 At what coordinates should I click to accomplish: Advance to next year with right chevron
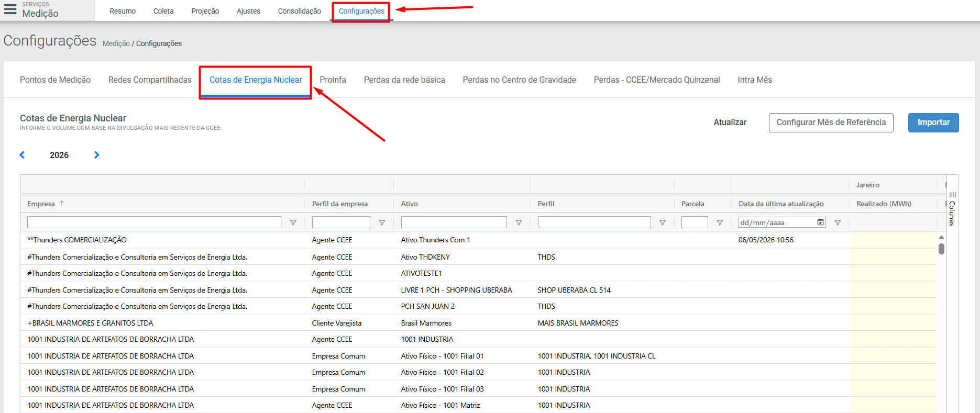pyautogui.click(x=96, y=155)
